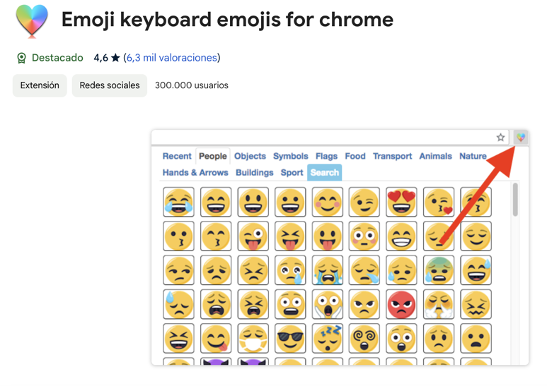548x386 pixels.
Task: Pick the red angry face emoji
Action: point(402,304)
